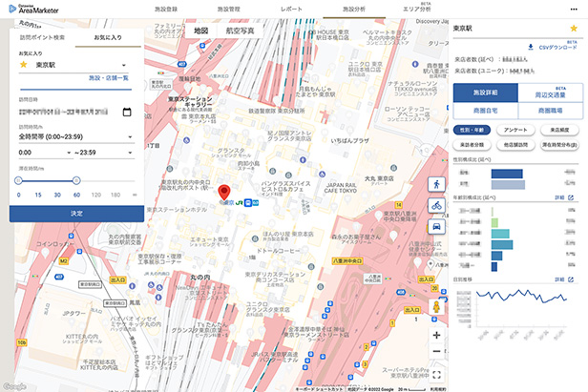Click the map keyboard shortcuts link
This screenshot has width=588, height=392.
tap(319, 389)
